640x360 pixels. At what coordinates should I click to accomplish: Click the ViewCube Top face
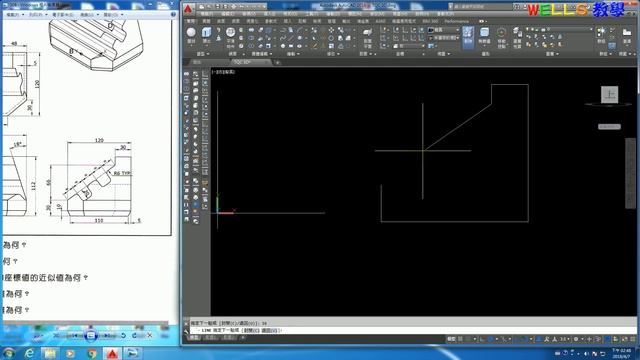pyautogui.click(x=609, y=95)
